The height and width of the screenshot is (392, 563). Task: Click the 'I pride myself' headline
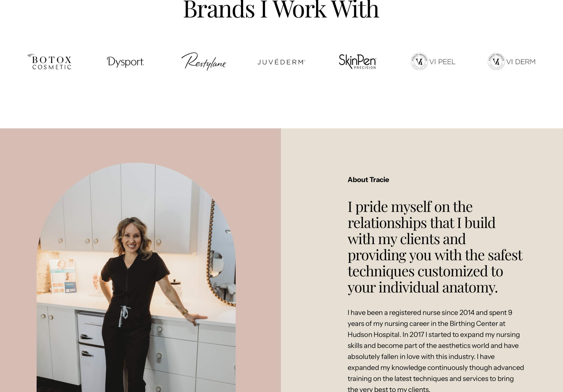pyautogui.click(x=435, y=247)
